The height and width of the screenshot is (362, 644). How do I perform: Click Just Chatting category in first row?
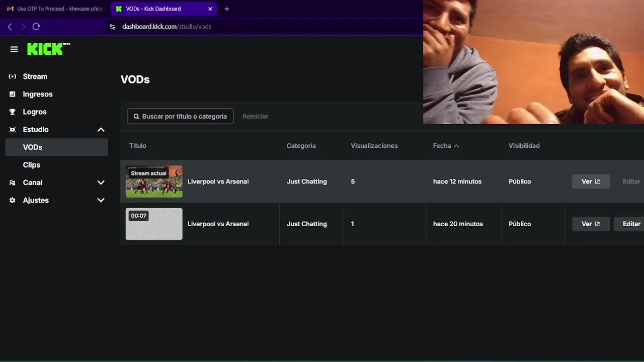click(x=307, y=182)
